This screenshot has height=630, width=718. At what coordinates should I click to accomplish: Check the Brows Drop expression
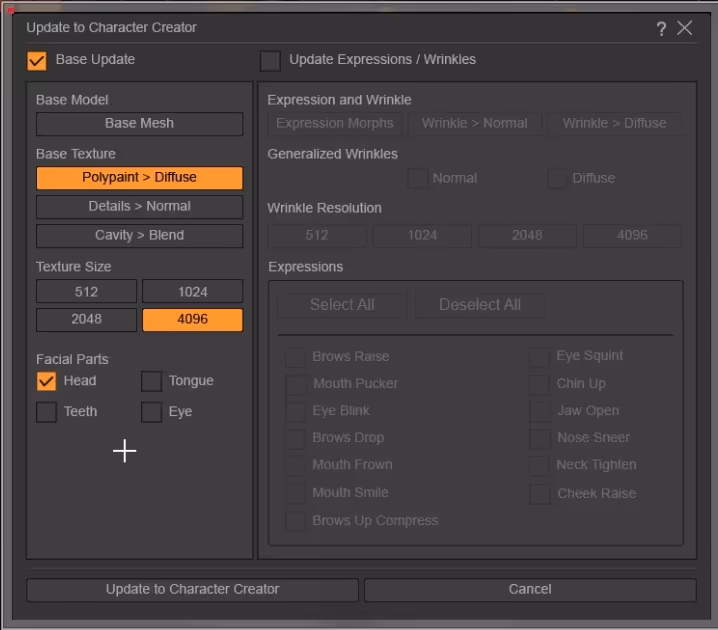tap(295, 438)
